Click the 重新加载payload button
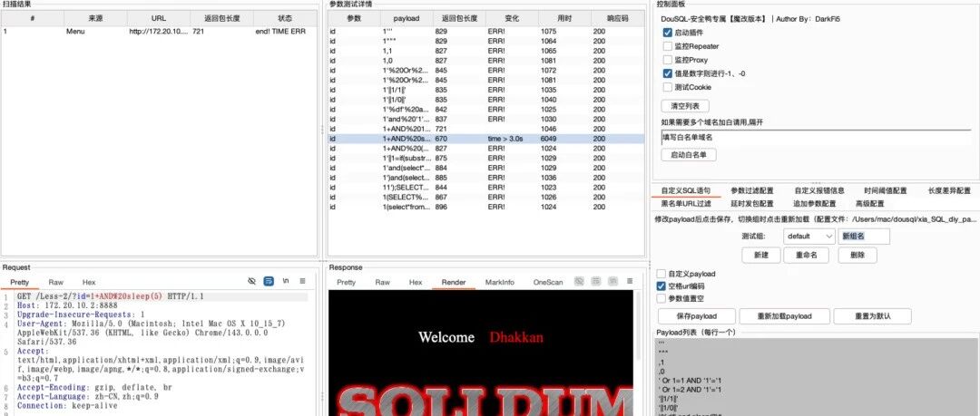This screenshot has height=416, width=980. pos(784,316)
